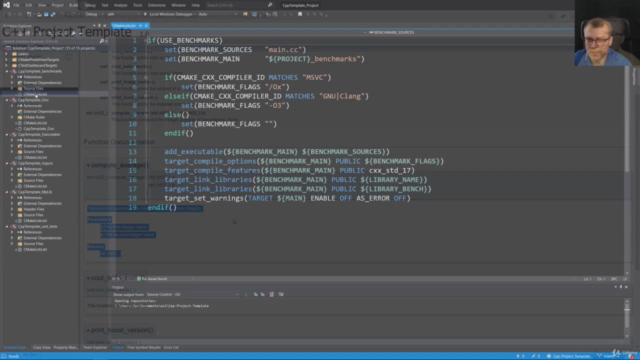Click the Save All icon in the toolbar
Image resolution: width=640 pixels, height=360 pixels.
pyautogui.click(x=53, y=14)
